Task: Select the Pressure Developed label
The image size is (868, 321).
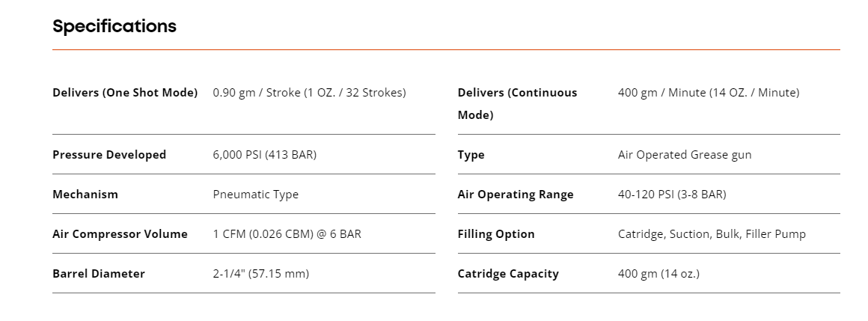Action: pos(109,155)
